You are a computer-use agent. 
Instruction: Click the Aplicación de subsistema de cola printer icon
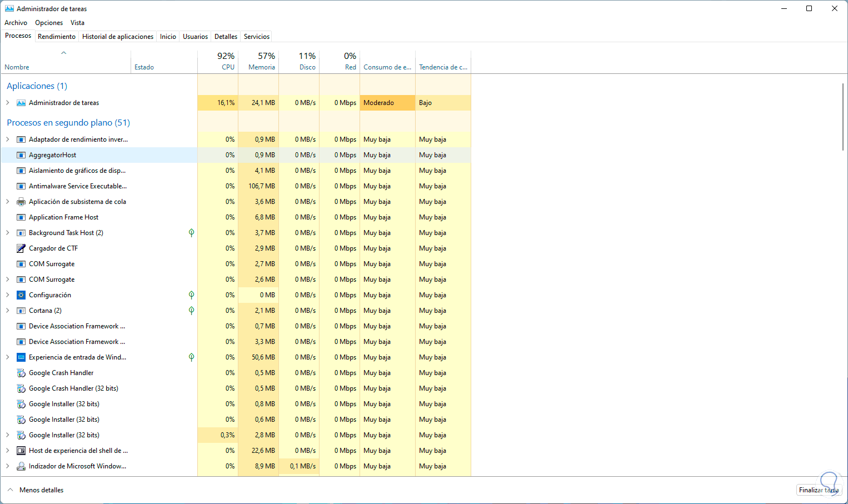click(x=21, y=202)
